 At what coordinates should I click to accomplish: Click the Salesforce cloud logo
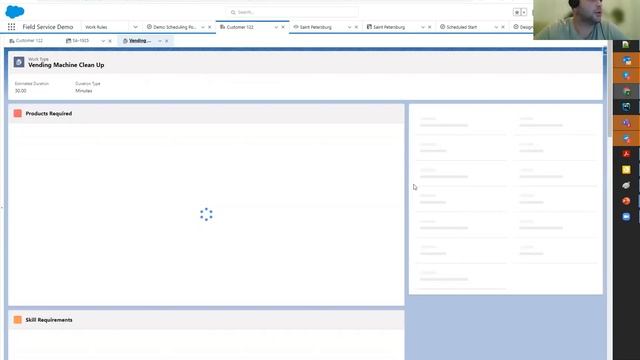click(x=15, y=11)
